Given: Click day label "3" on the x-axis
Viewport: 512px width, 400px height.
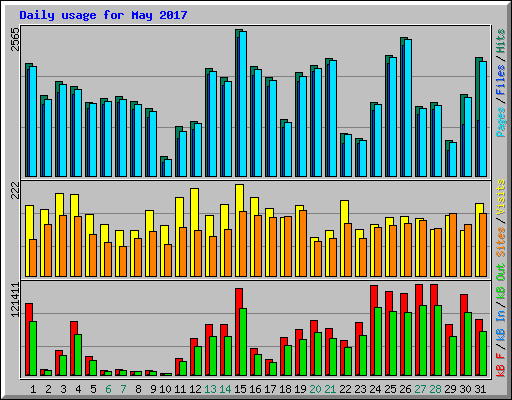Looking at the screenshot, I should tap(63, 389).
